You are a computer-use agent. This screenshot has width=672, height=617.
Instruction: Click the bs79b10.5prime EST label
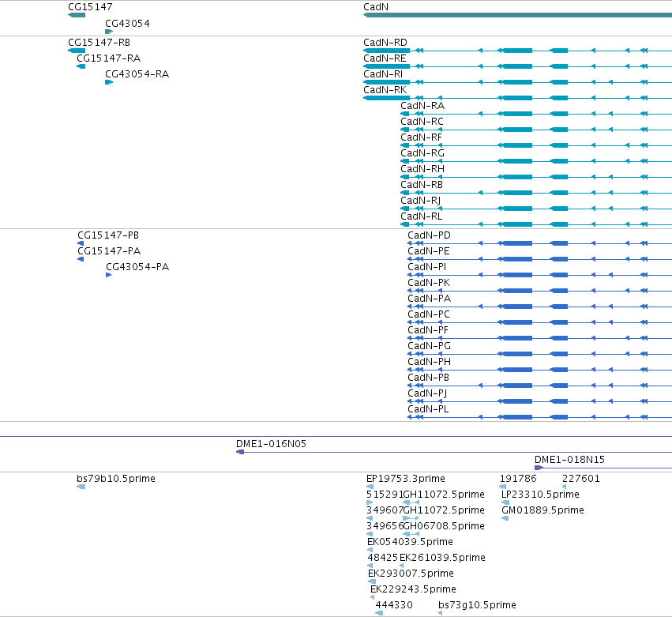(x=116, y=479)
